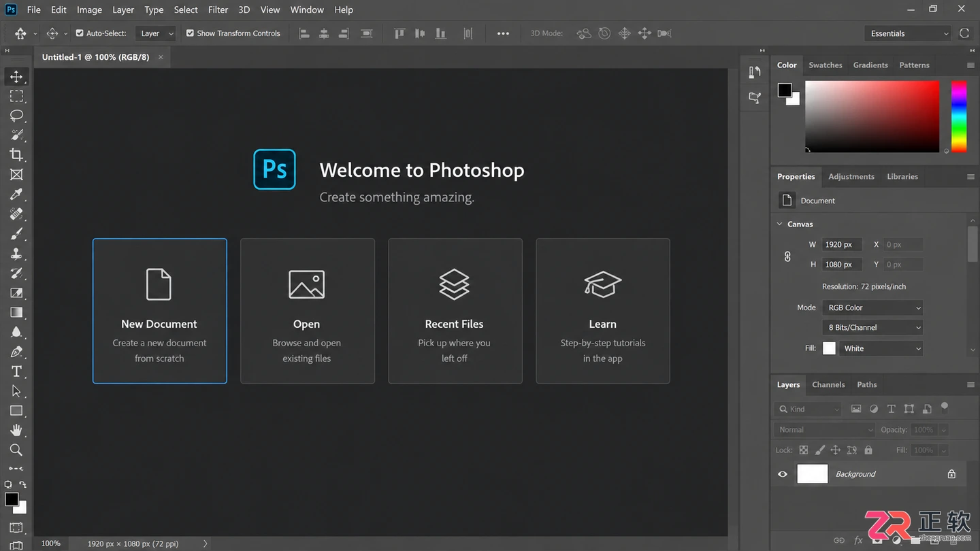The height and width of the screenshot is (551, 980).
Task: Open the Color panel menu icon
Action: pos(970,65)
